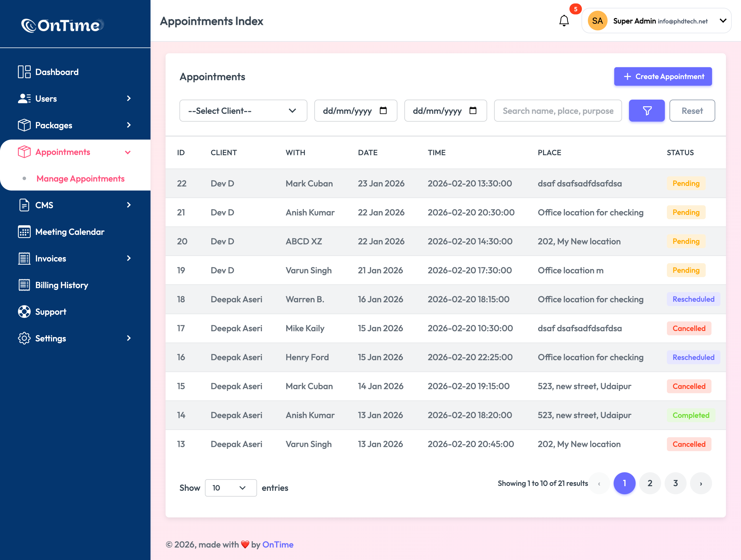Click the funnel filter button
Image resolution: width=741 pixels, height=560 pixels.
point(647,111)
